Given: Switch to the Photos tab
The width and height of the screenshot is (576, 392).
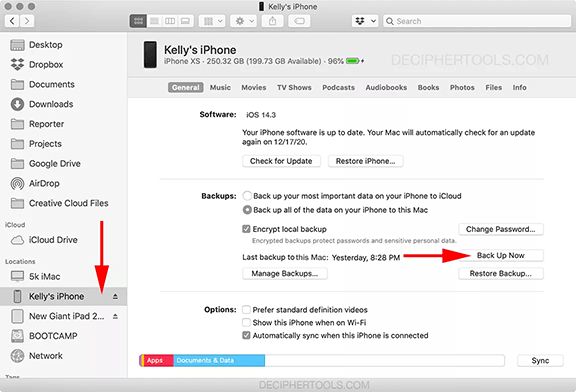Looking at the screenshot, I should point(462,87).
